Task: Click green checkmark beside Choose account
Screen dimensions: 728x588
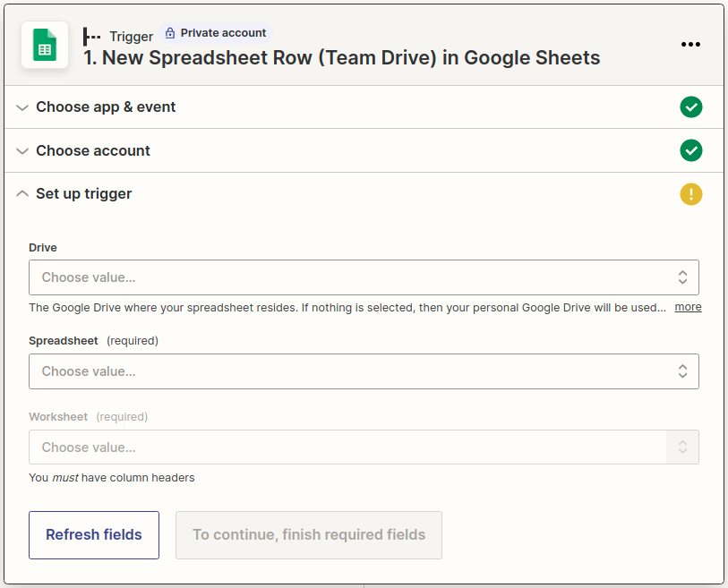Action: tap(691, 150)
